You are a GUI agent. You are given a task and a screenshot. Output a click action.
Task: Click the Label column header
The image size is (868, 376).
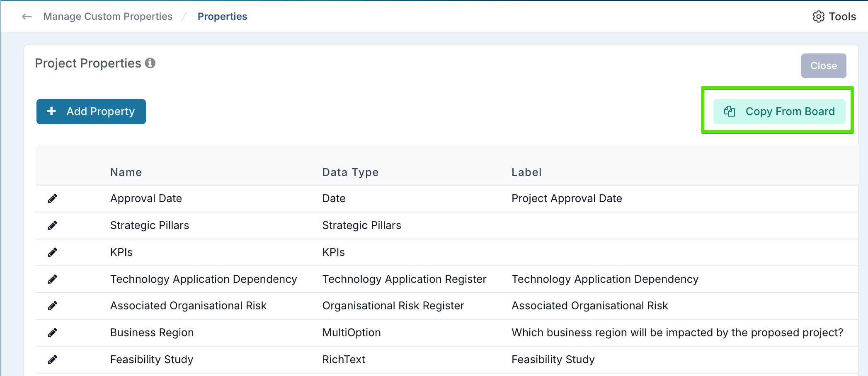pyautogui.click(x=526, y=172)
